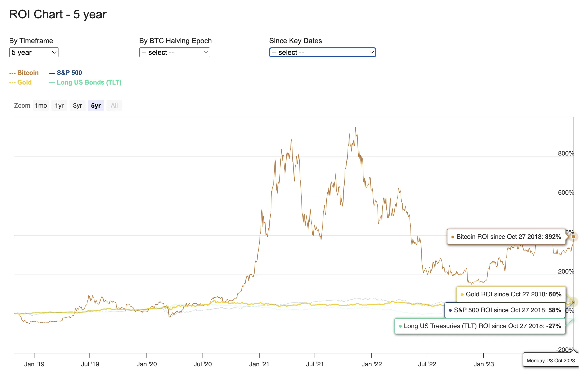Screen dimensions: 588x372
Task: Click the Jul '19 axis label
Action: pyautogui.click(x=90, y=364)
